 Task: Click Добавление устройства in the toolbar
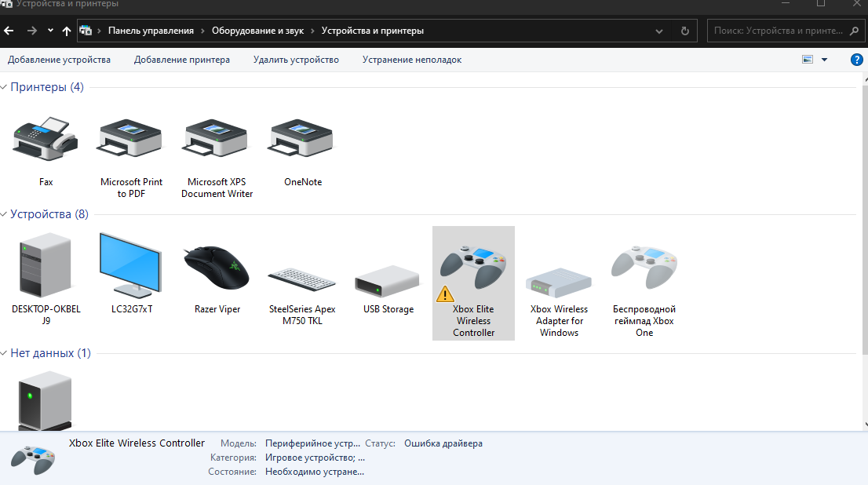point(59,60)
